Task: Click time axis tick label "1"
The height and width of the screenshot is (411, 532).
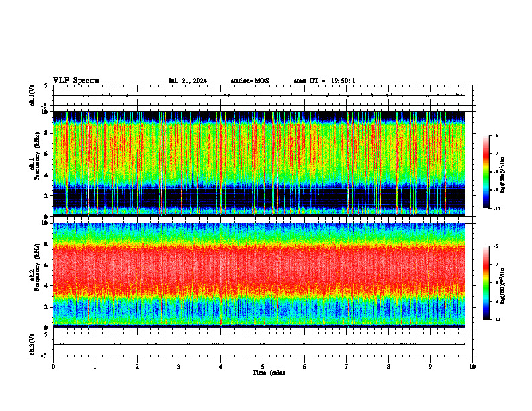Action: pos(95,367)
